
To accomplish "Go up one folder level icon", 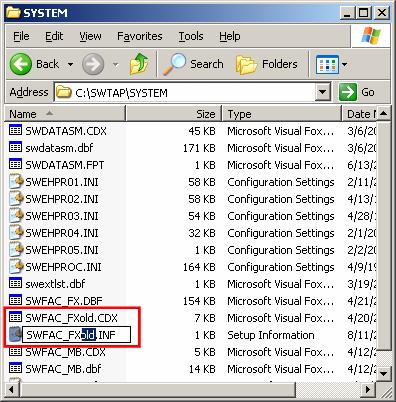I will [139, 64].
